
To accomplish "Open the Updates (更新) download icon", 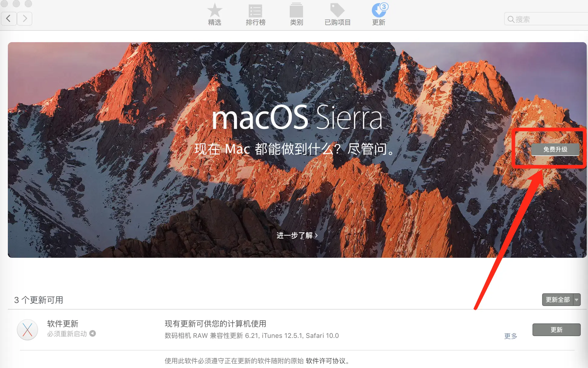I will coord(378,11).
